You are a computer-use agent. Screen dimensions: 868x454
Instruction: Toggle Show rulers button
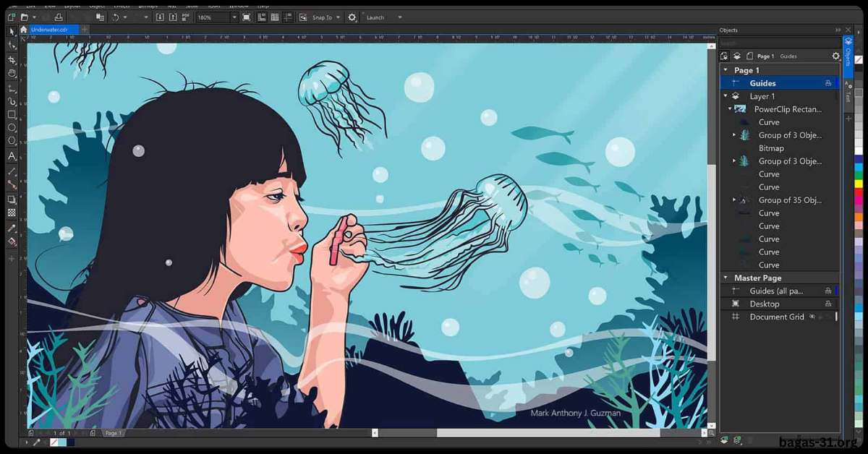[x=262, y=17]
